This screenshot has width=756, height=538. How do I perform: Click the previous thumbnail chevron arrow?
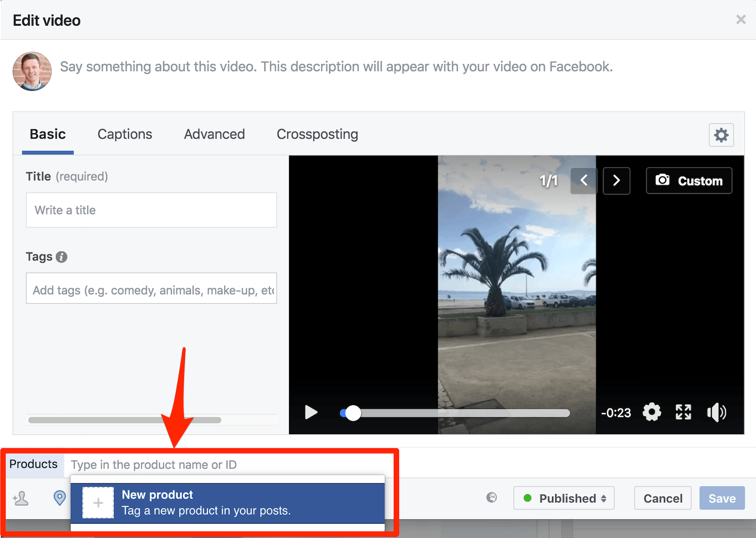click(584, 180)
